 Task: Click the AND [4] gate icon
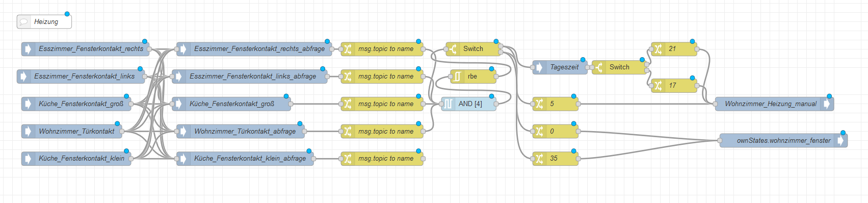click(x=448, y=104)
